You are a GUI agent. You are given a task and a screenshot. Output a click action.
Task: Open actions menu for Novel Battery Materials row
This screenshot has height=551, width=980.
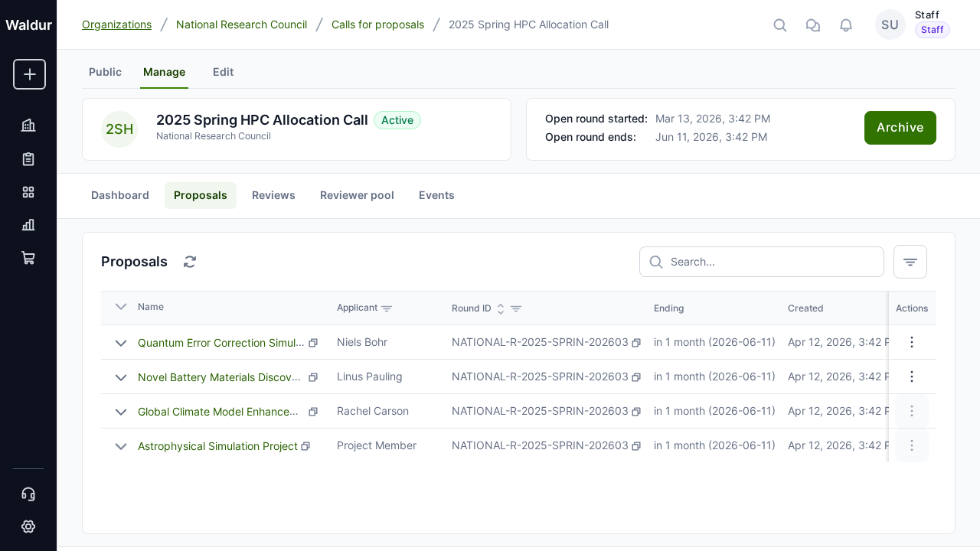pyautogui.click(x=911, y=377)
